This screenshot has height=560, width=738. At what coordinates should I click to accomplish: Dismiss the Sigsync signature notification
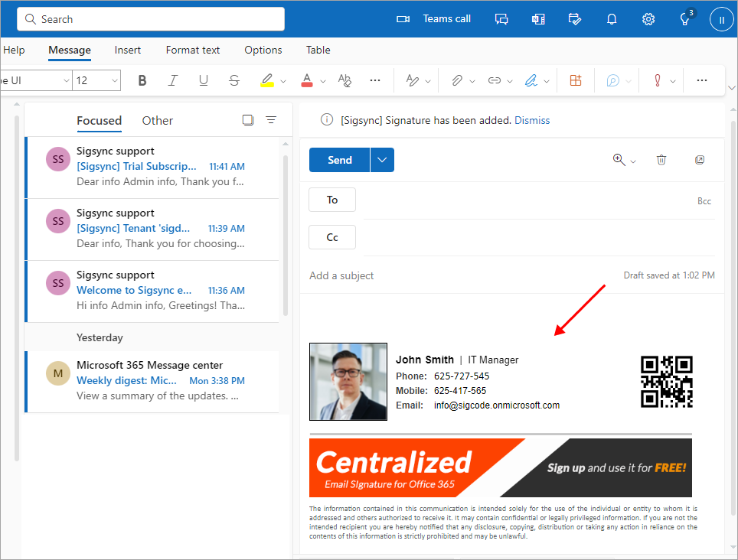(532, 120)
